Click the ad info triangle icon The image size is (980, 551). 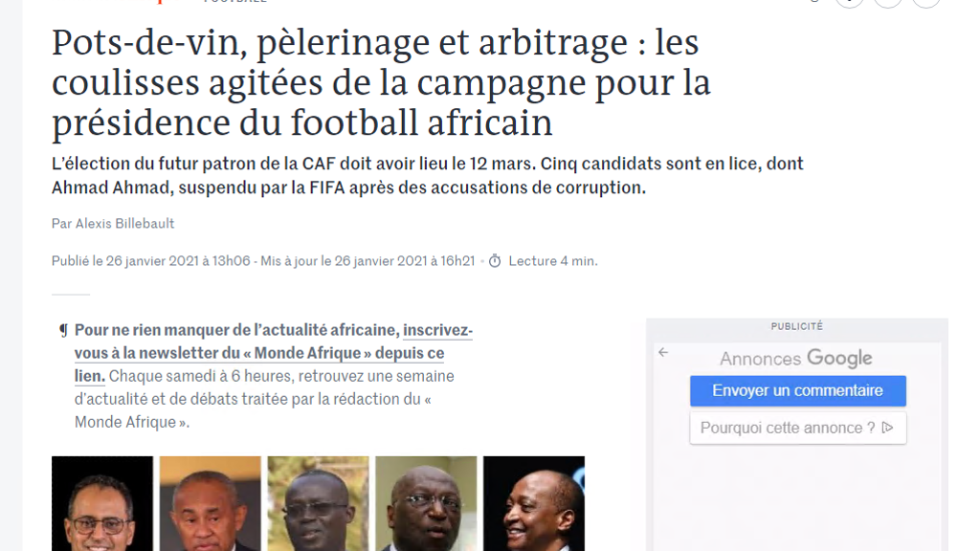(887, 428)
